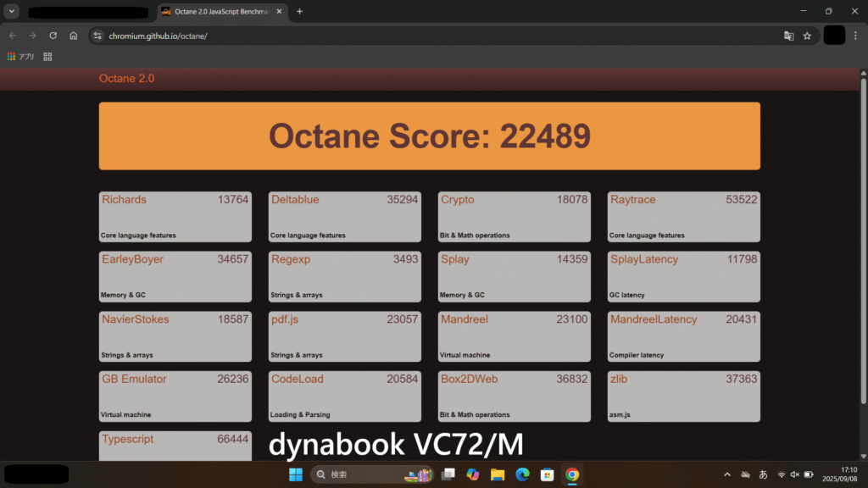The image size is (868, 488).
Task: Go back to previous page
Action: [x=13, y=36]
